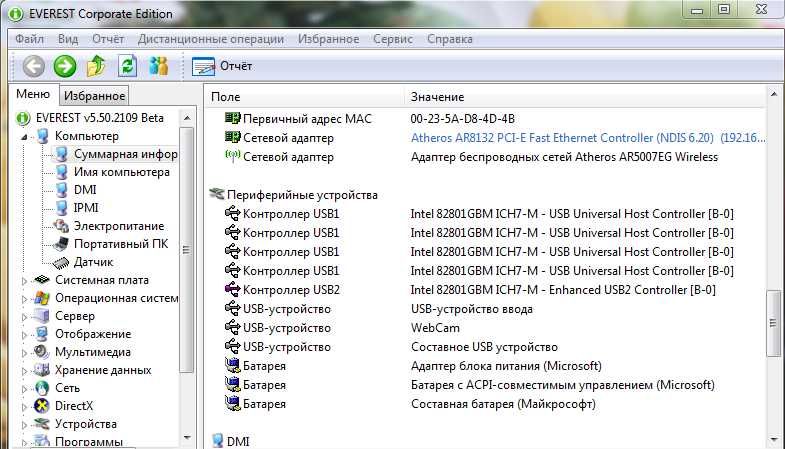Click wireless adapter icon beside Сетевой адаптер
This screenshot has height=449, width=785.
point(232,156)
